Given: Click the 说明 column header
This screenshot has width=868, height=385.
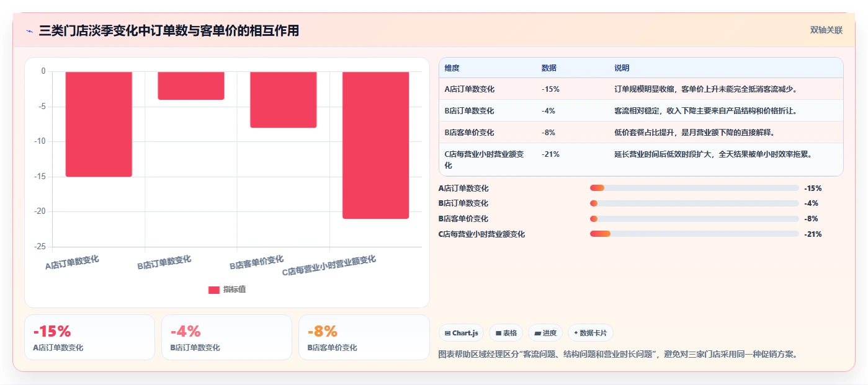Looking at the screenshot, I should [x=622, y=68].
